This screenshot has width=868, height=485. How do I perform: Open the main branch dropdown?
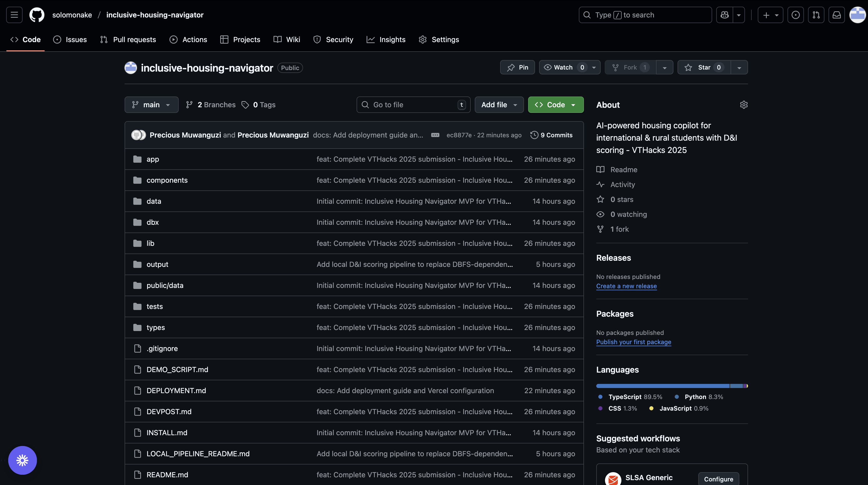(x=151, y=105)
